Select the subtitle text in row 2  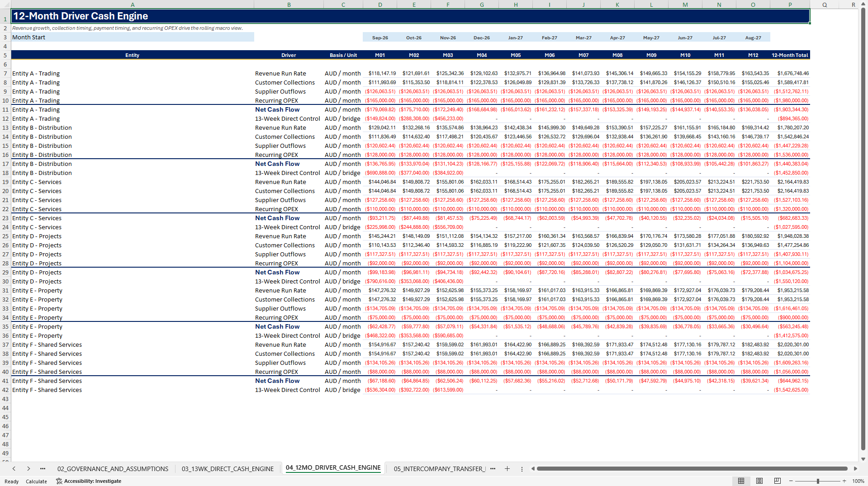pyautogui.click(x=128, y=28)
